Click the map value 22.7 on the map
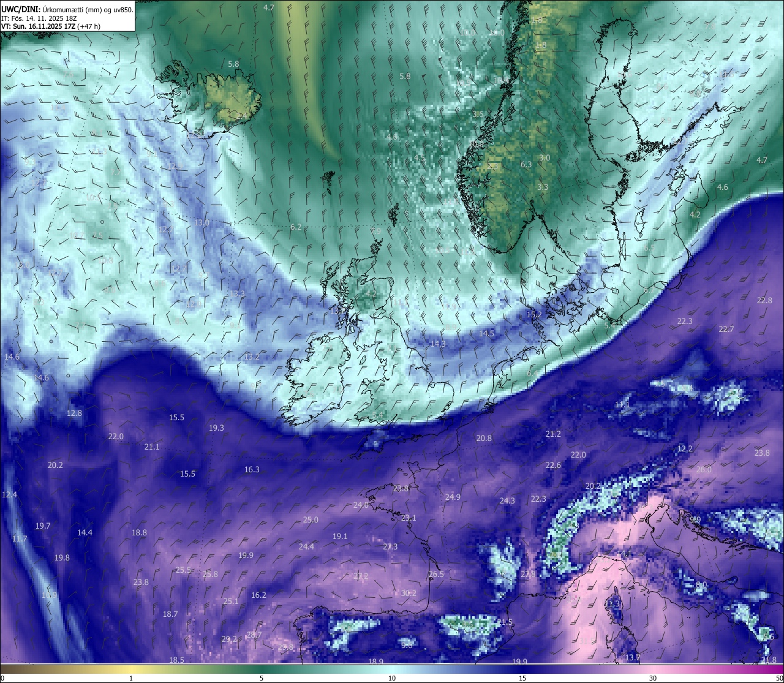This screenshot has width=784, height=683. (x=726, y=329)
